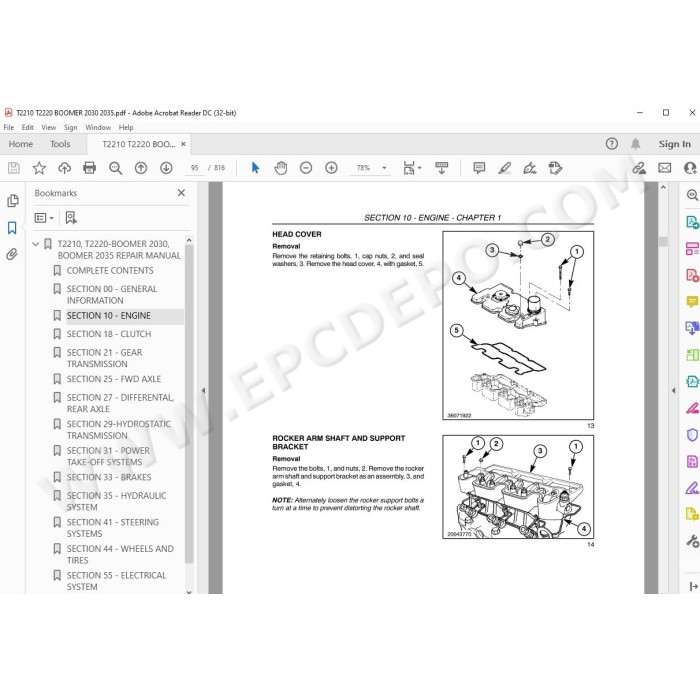The image size is (700, 700).
Task: Open the page fit options dropdown
Action: click(412, 168)
